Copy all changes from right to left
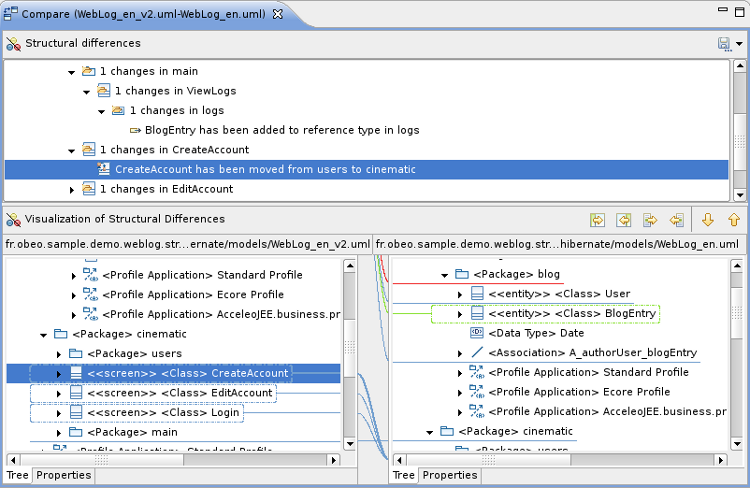The image size is (750, 488). click(x=624, y=220)
